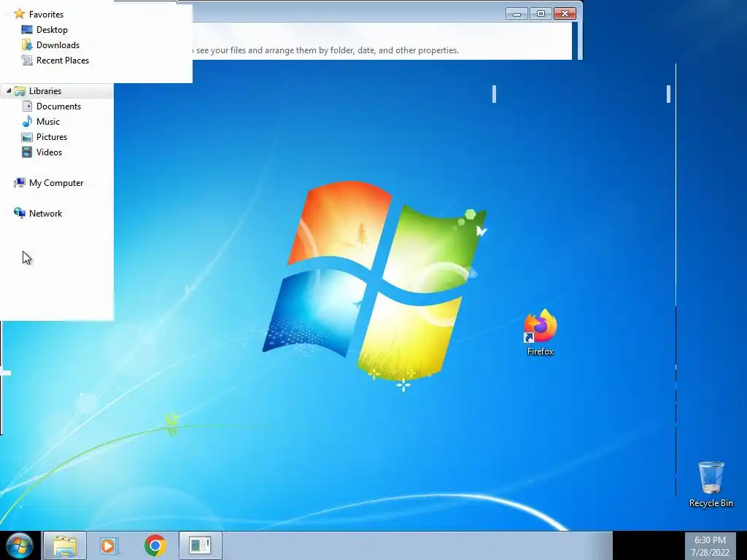Collapse the Libraries tree node

[9, 90]
